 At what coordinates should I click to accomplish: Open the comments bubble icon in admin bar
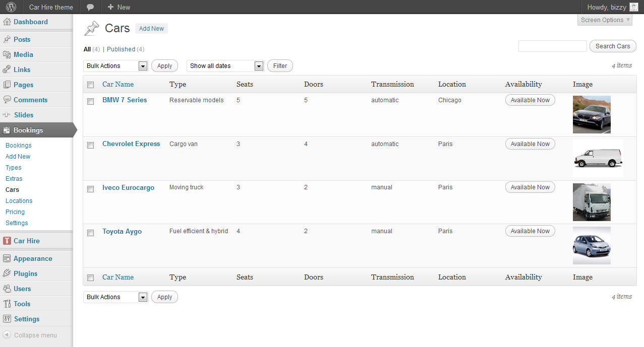tap(90, 7)
